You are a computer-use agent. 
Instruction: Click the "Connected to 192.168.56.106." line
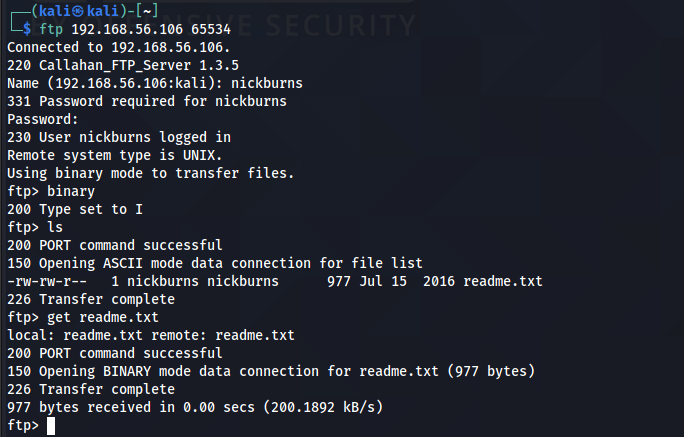click(x=118, y=47)
